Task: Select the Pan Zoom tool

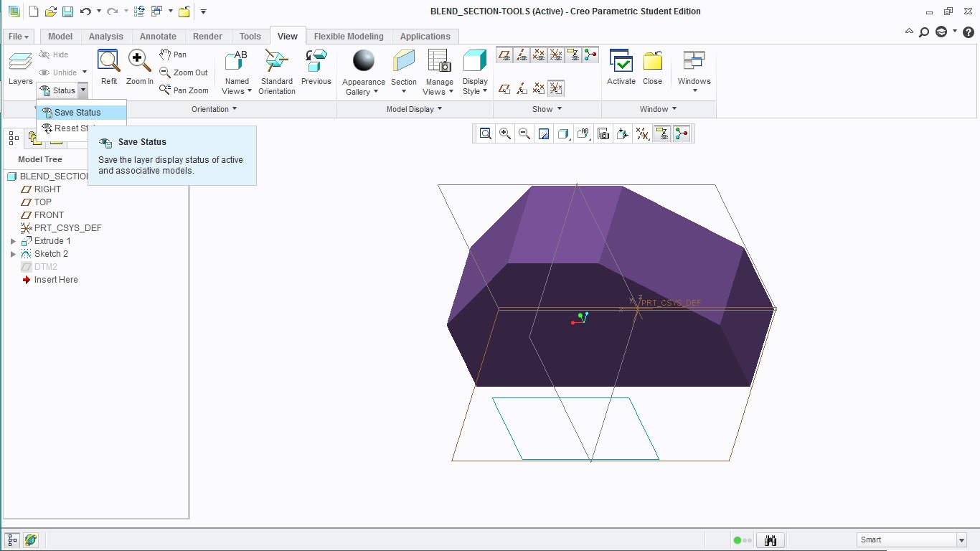Action: click(184, 90)
